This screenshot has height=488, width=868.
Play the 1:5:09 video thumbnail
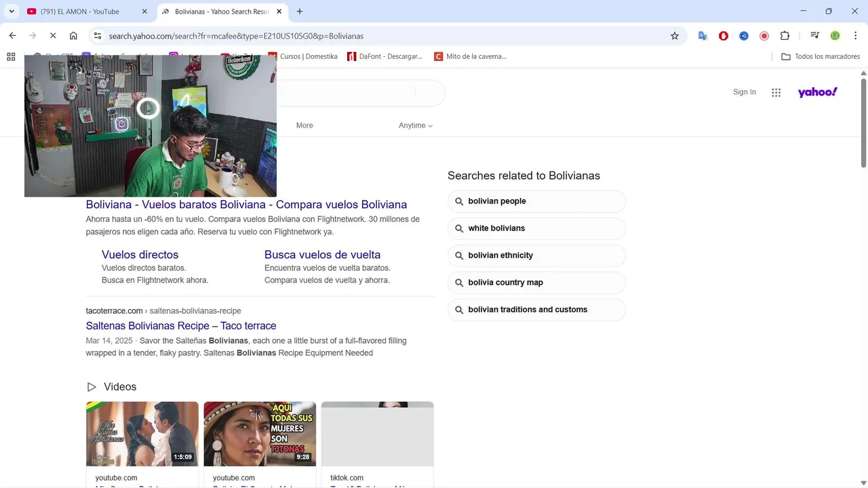click(142, 434)
